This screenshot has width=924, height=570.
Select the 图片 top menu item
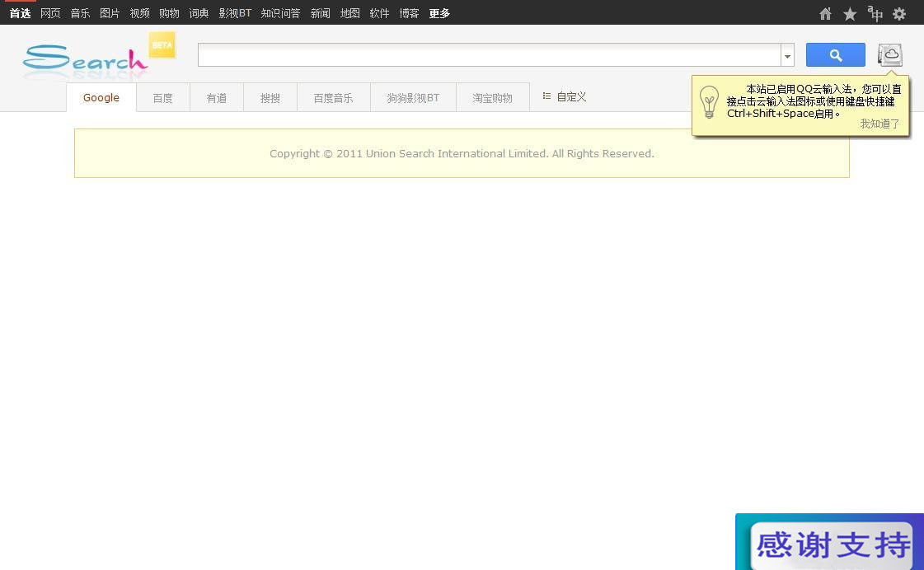click(110, 13)
